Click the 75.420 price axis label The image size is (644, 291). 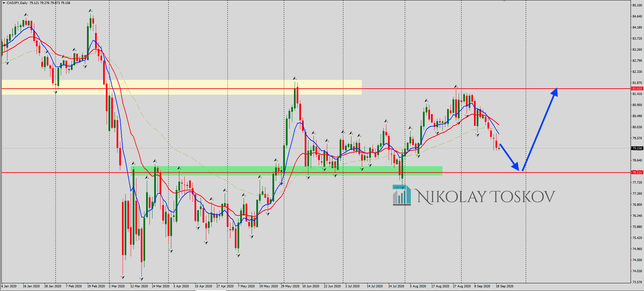tap(637, 238)
